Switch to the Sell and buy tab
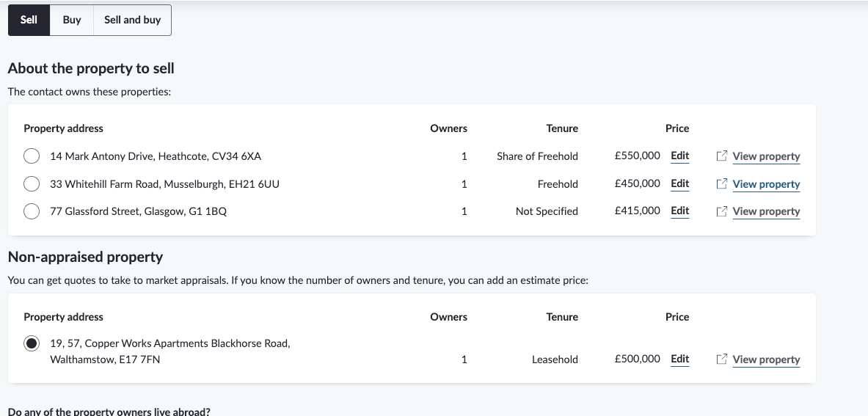 pyautogui.click(x=132, y=20)
